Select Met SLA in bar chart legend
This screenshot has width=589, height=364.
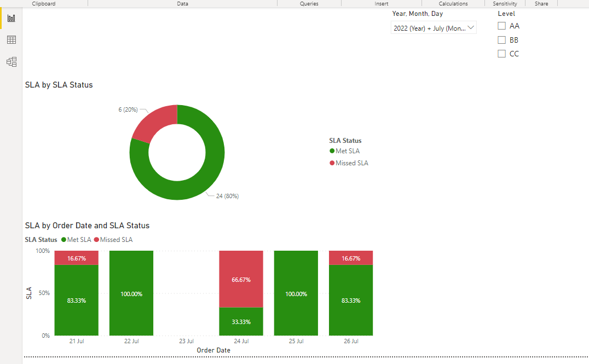pyautogui.click(x=76, y=240)
